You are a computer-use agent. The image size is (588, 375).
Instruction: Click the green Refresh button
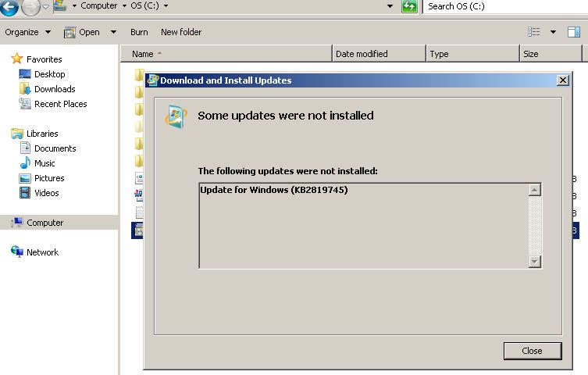(409, 6)
